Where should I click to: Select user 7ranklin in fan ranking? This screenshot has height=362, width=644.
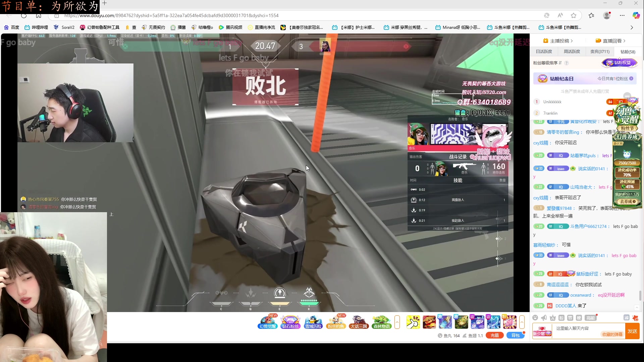click(x=550, y=113)
